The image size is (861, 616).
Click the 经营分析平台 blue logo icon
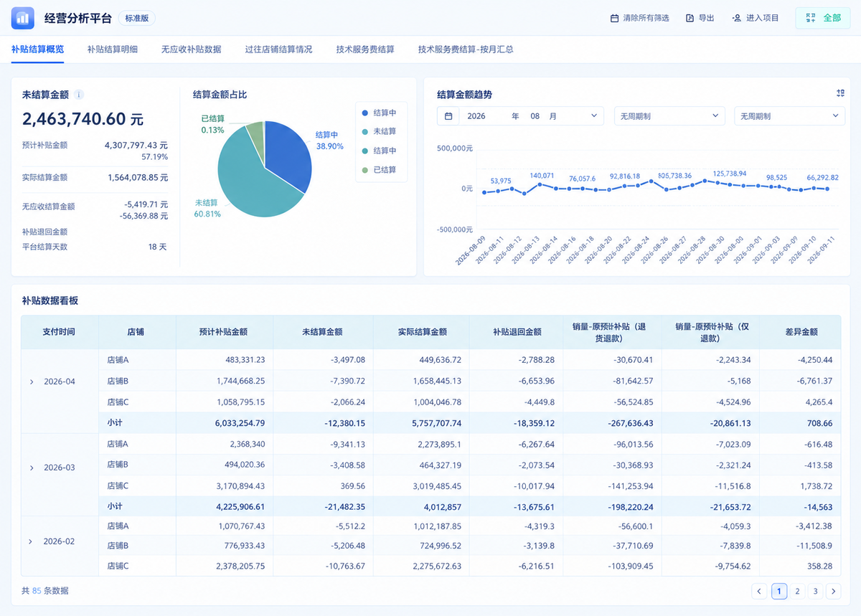(23, 18)
